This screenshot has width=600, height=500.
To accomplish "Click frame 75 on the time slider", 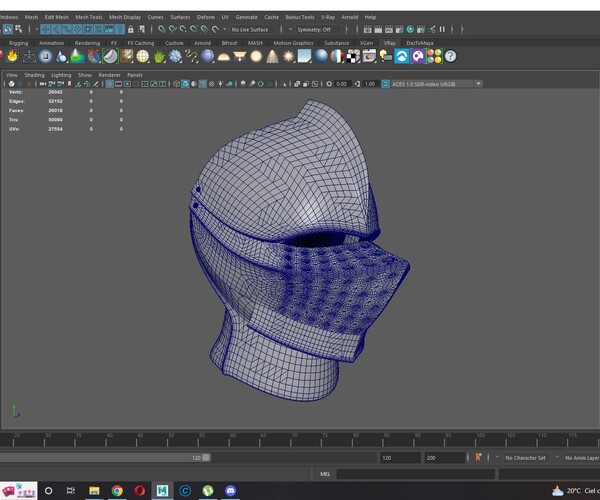I will tap(322, 439).
